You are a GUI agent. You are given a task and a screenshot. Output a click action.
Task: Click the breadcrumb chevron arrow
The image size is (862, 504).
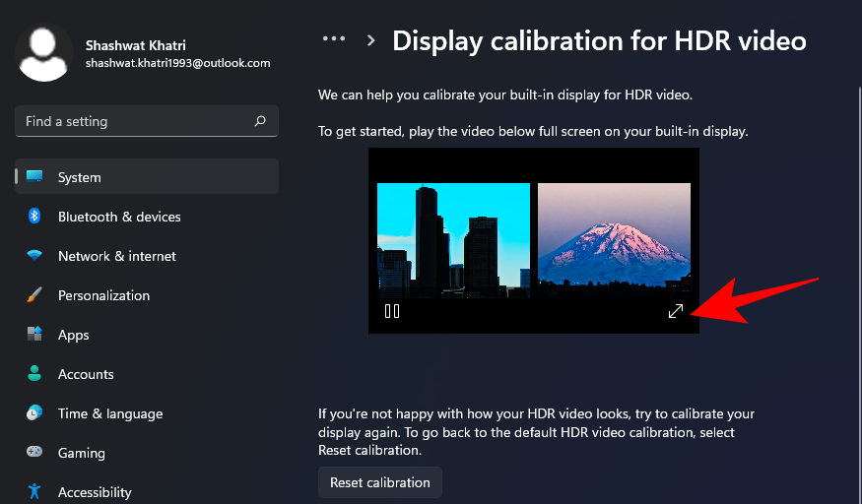[371, 40]
